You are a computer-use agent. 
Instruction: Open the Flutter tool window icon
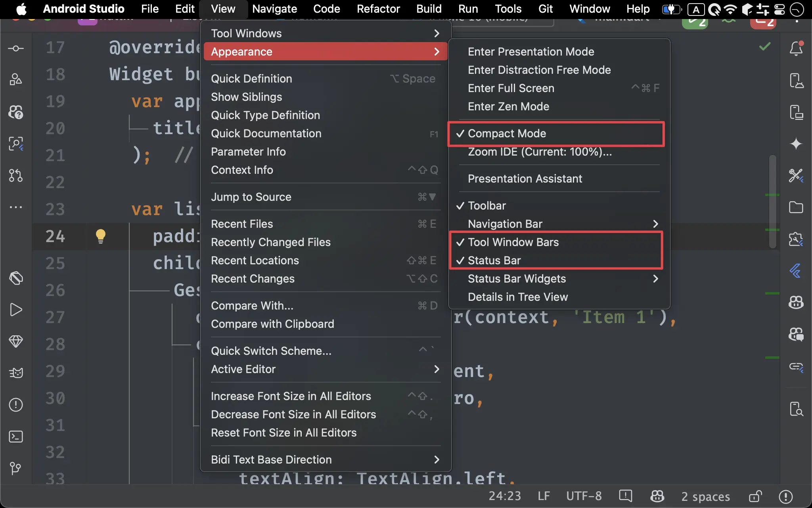pos(796,271)
